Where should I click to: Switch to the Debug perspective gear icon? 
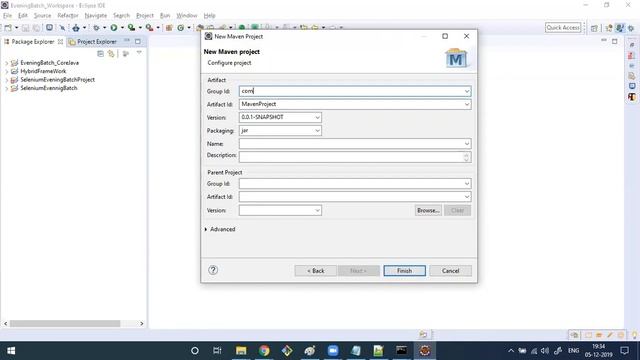point(631,28)
